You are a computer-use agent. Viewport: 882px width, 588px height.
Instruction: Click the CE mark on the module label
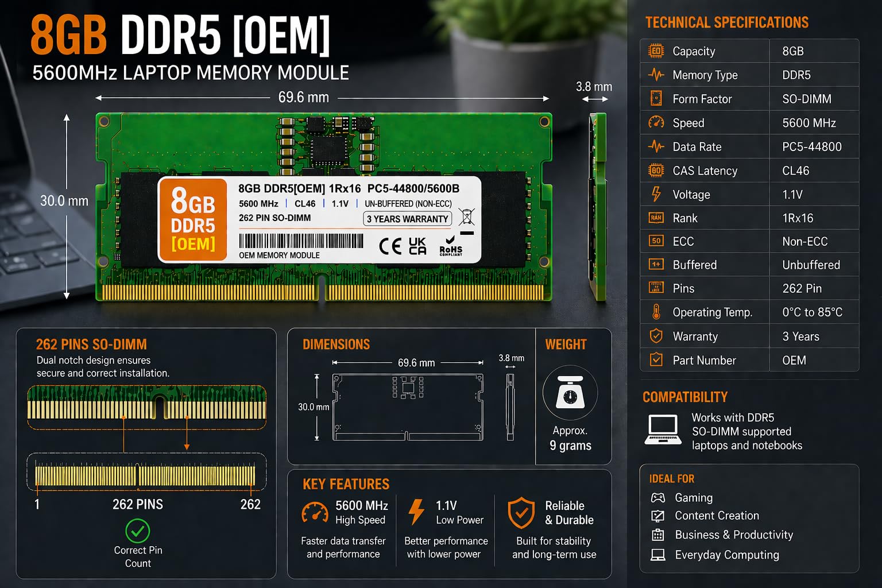click(390, 246)
